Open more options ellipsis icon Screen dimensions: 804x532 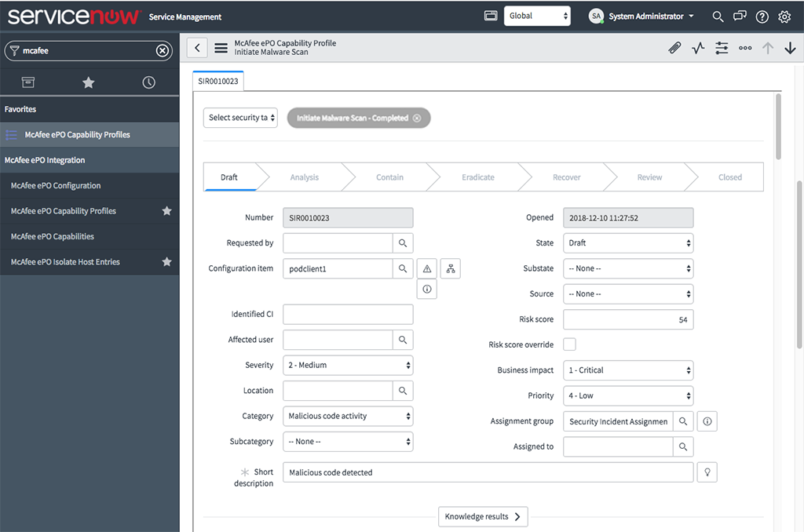(745, 48)
